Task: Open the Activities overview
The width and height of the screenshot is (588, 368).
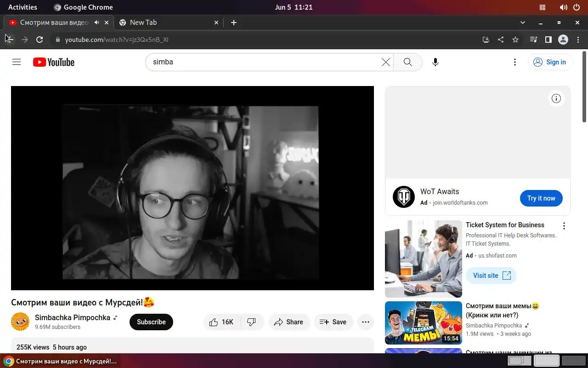Action: [23, 7]
